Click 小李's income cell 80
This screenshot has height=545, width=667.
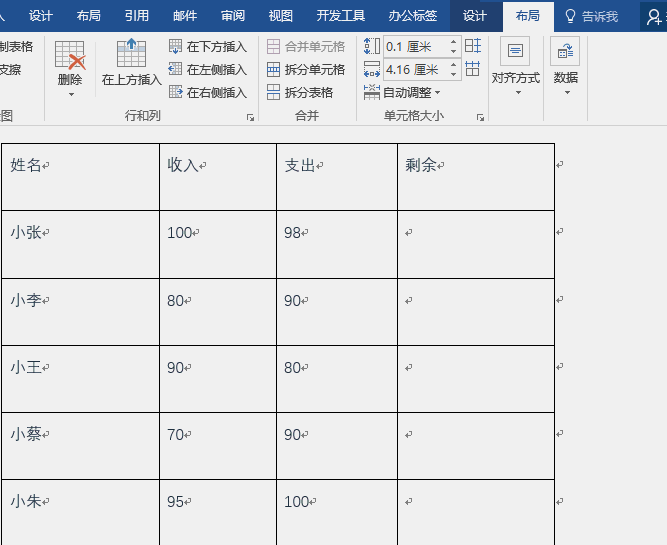218,312
